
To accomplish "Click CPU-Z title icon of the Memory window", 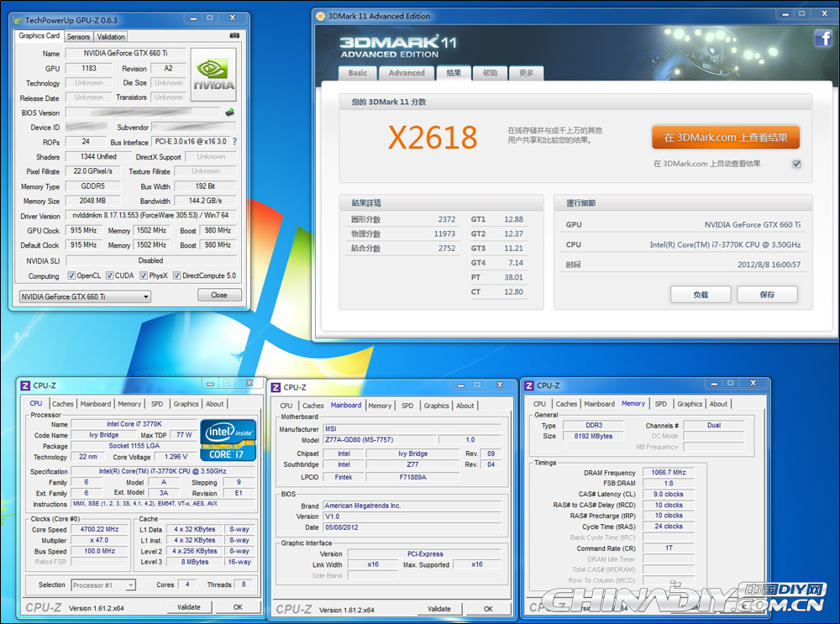I will (528, 385).
